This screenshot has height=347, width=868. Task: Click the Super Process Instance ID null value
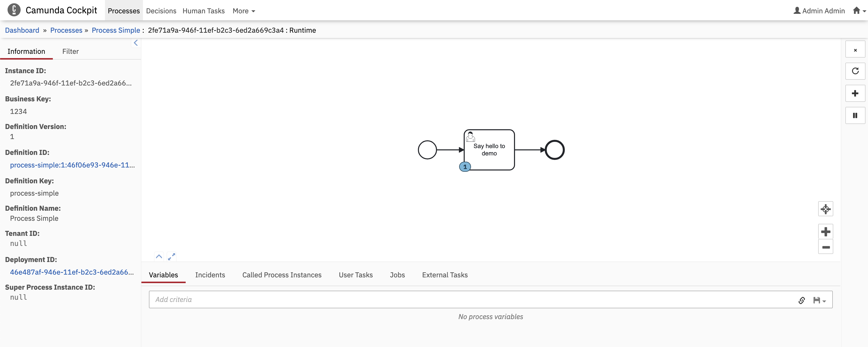click(19, 297)
